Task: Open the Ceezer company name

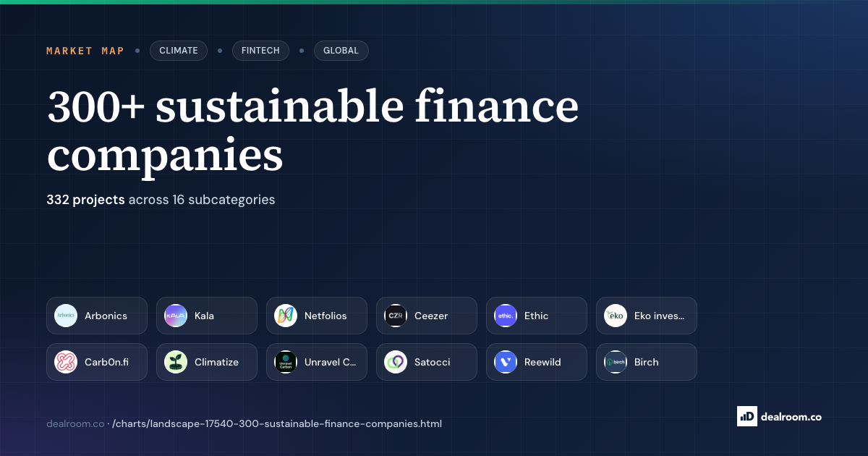Action: [x=431, y=316]
